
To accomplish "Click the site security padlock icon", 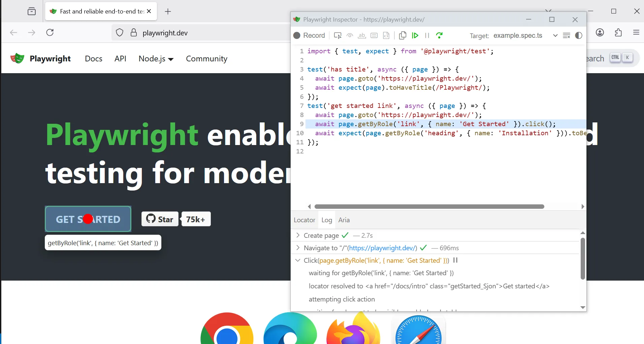I will pos(134,33).
